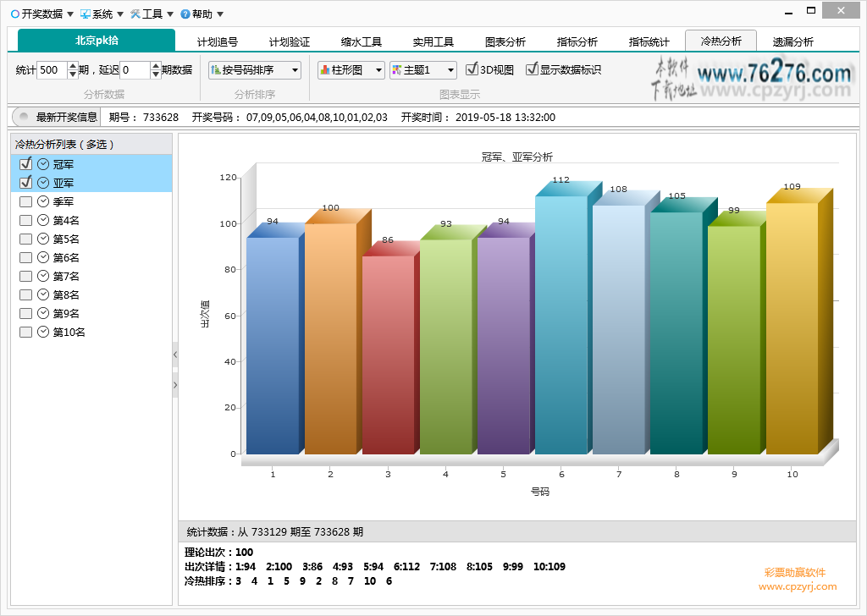Open the 工具 menu

click(152, 14)
